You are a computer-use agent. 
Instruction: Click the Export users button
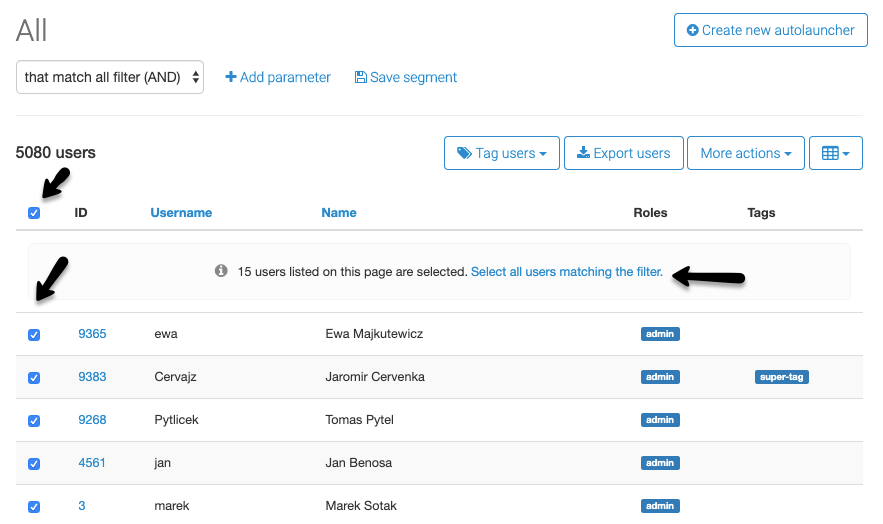tap(623, 153)
